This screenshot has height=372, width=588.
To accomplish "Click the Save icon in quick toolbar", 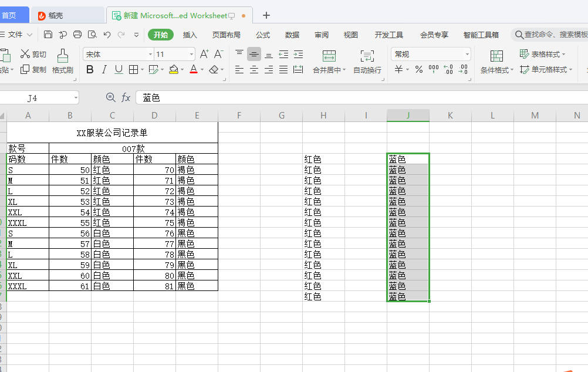I will coord(48,35).
